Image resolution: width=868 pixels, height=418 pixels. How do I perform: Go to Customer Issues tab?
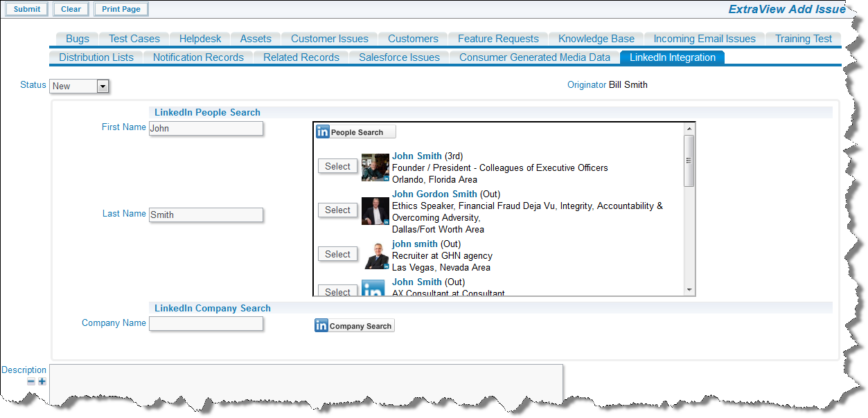pos(330,39)
